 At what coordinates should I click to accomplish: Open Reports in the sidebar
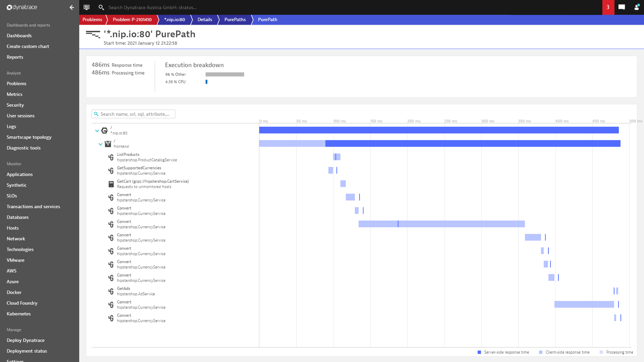tap(15, 57)
